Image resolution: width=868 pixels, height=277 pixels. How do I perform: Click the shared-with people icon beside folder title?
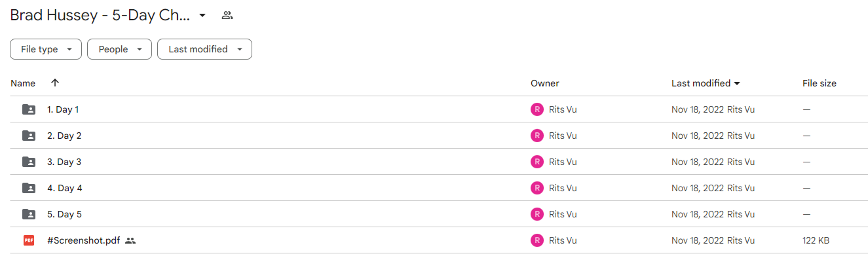click(227, 15)
